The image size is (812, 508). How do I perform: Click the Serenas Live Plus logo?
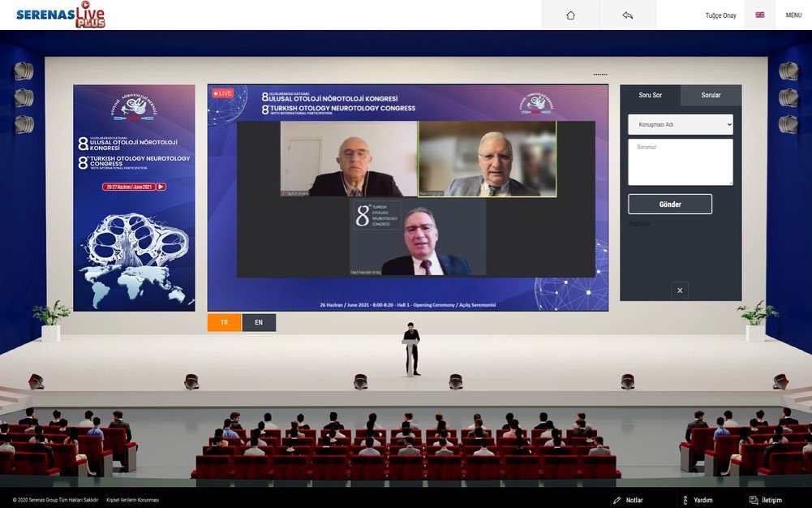pyautogui.click(x=61, y=15)
